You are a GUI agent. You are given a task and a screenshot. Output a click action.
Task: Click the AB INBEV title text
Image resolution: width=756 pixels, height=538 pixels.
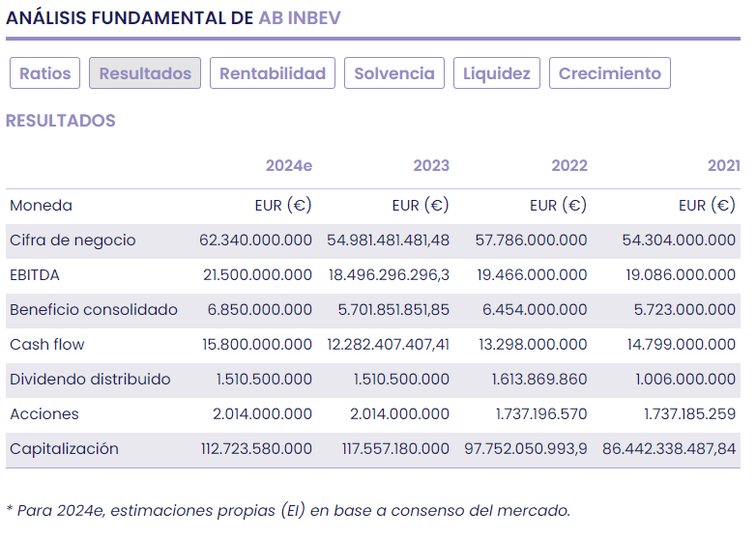click(300, 18)
